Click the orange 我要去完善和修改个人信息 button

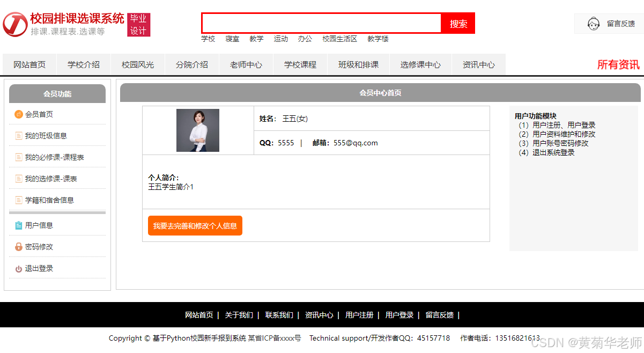click(195, 226)
